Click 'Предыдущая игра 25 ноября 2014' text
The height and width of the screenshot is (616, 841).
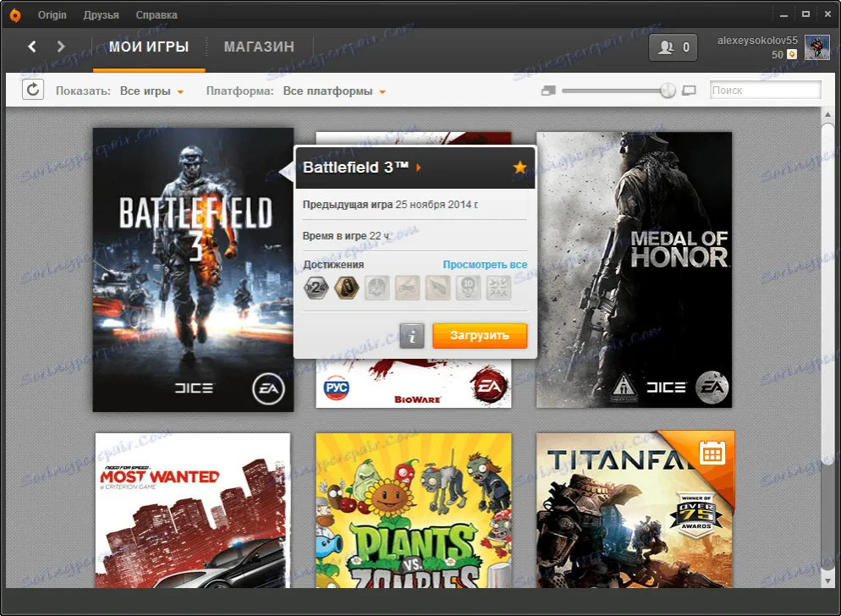(390, 205)
